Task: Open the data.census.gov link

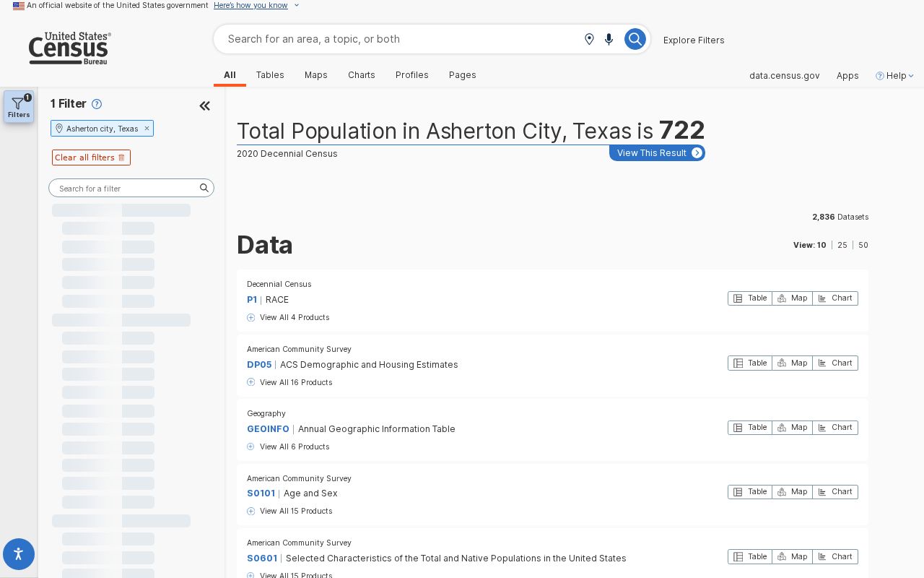Action: click(x=785, y=75)
